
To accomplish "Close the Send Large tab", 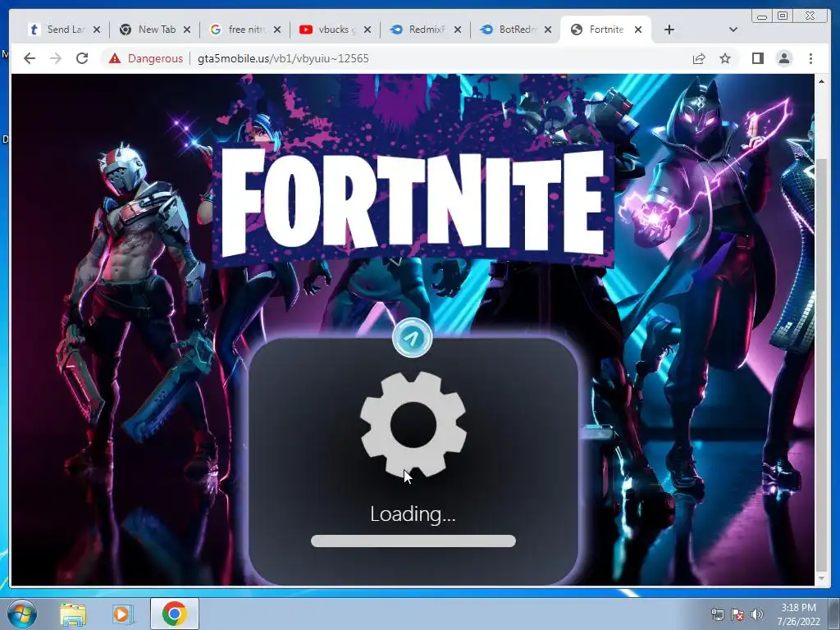I will pos(97,30).
